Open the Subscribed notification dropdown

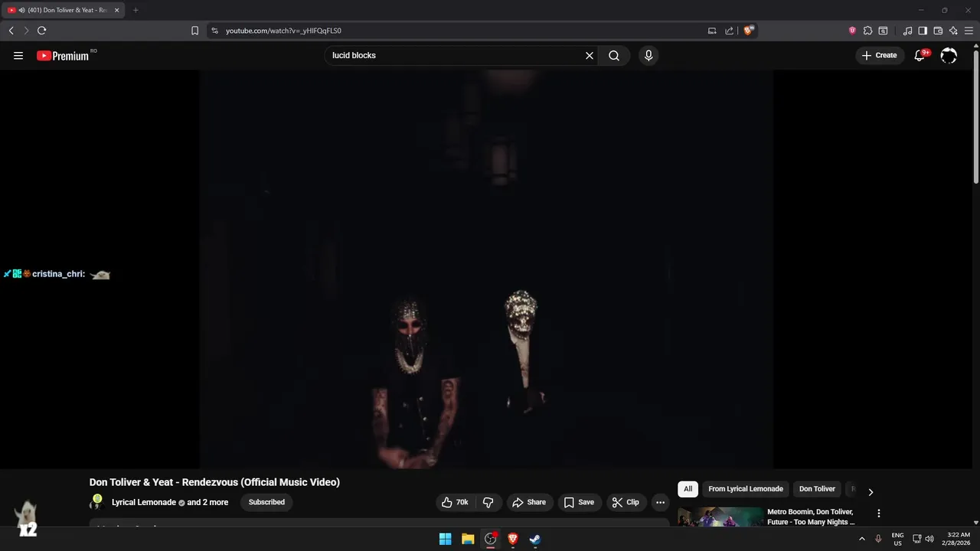(266, 502)
